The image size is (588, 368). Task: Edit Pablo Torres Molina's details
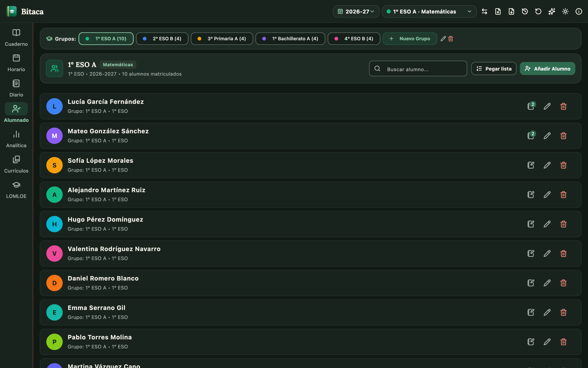(547, 342)
